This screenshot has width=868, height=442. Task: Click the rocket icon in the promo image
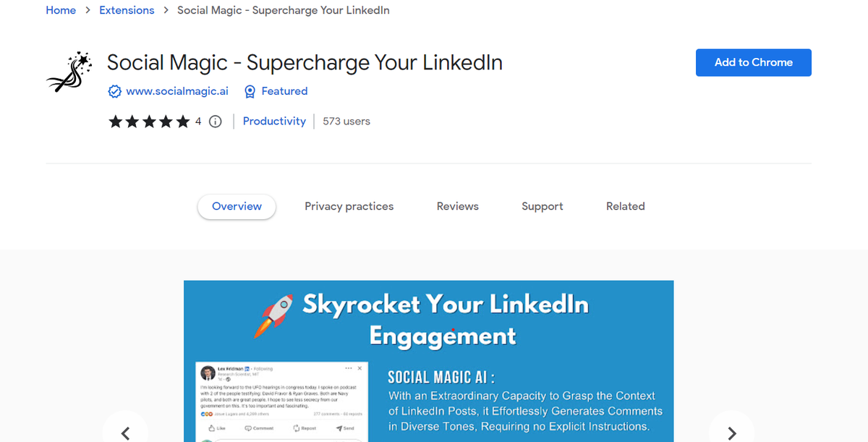pyautogui.click(x=273, y=315)
